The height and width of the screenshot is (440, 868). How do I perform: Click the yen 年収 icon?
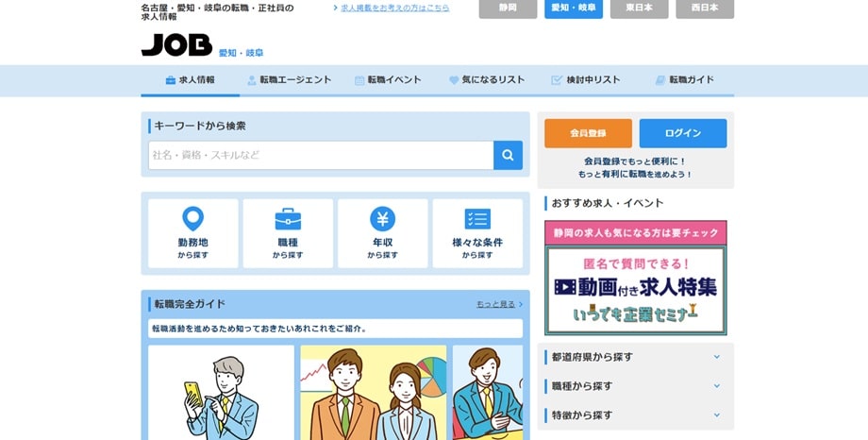click(x=382, y=219)
